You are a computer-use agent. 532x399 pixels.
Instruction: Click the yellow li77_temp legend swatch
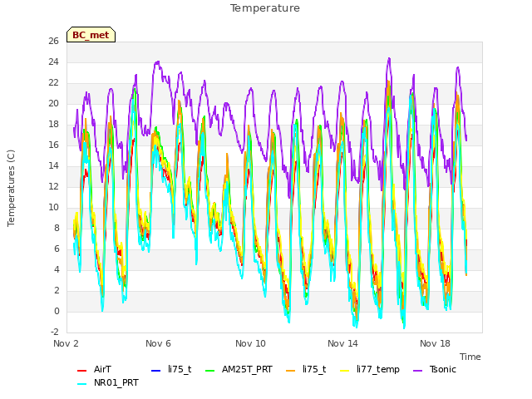345,371
